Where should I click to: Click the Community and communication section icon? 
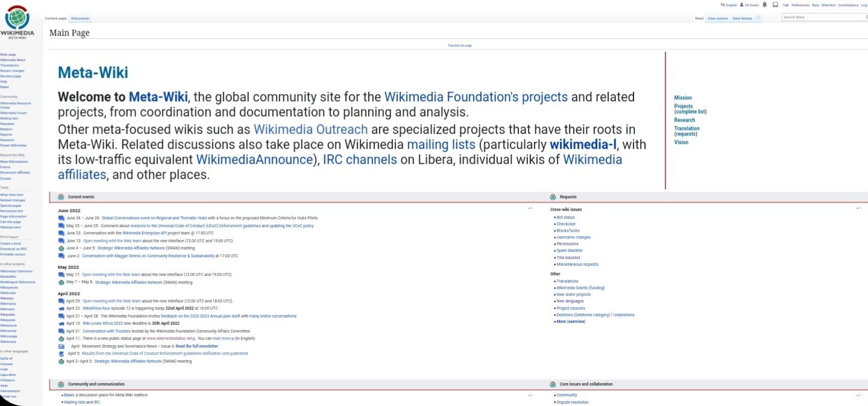(x=61, y=384)
